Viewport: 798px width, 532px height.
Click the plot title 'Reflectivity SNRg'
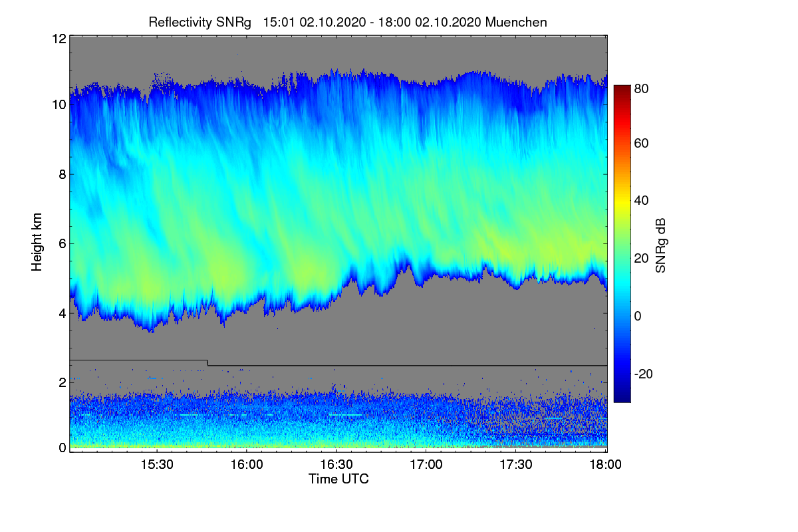[199, 22]
